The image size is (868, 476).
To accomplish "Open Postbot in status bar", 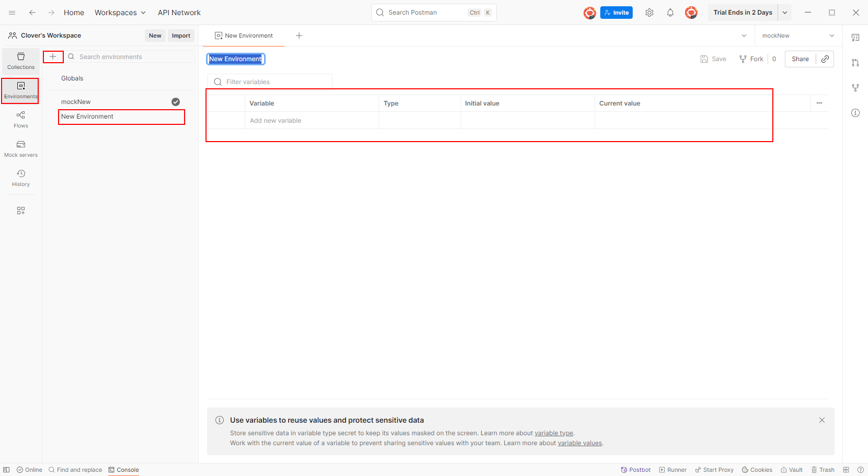I will coord(635,470).
